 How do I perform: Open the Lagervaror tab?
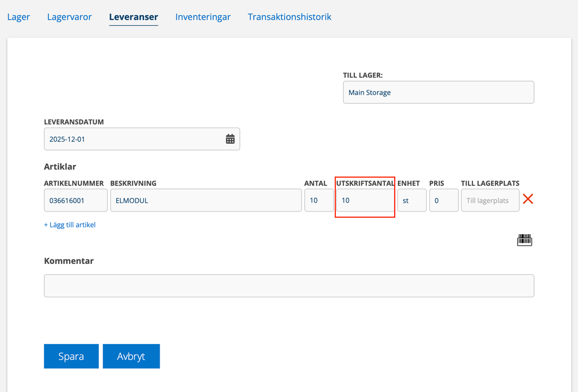(x=69, y=17)
